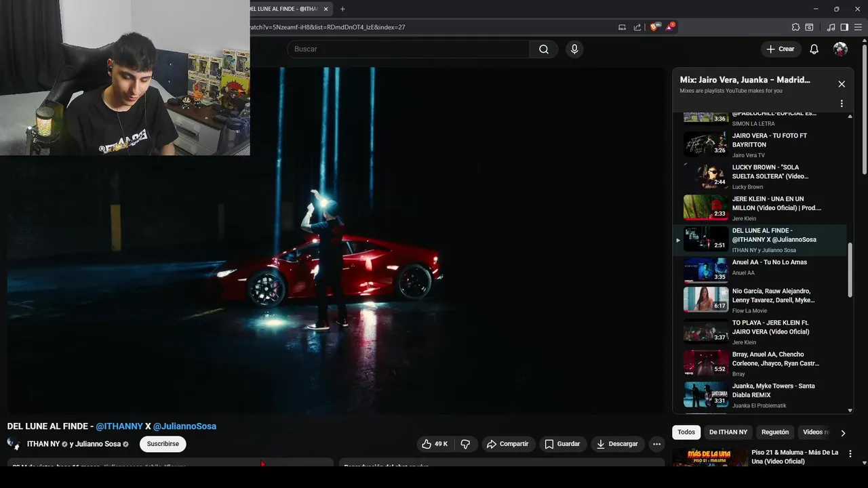Click the install app icon in address bar
The width and height of the screenshot is (868, 488).
622,27
